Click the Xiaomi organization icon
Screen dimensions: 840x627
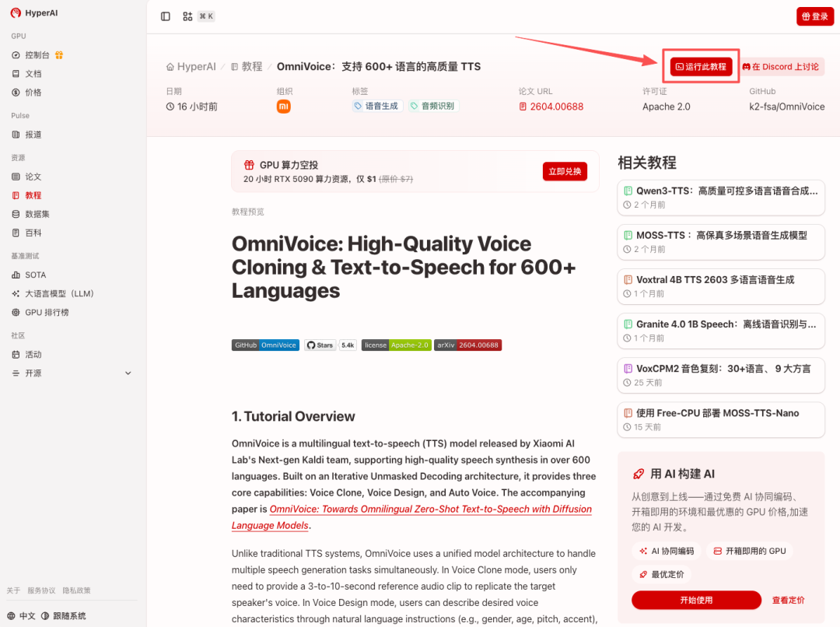coord(283,107)
